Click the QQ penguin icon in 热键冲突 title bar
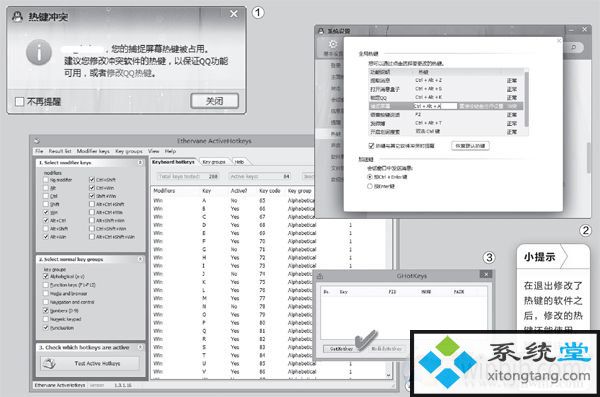 [x=17, y=16]
